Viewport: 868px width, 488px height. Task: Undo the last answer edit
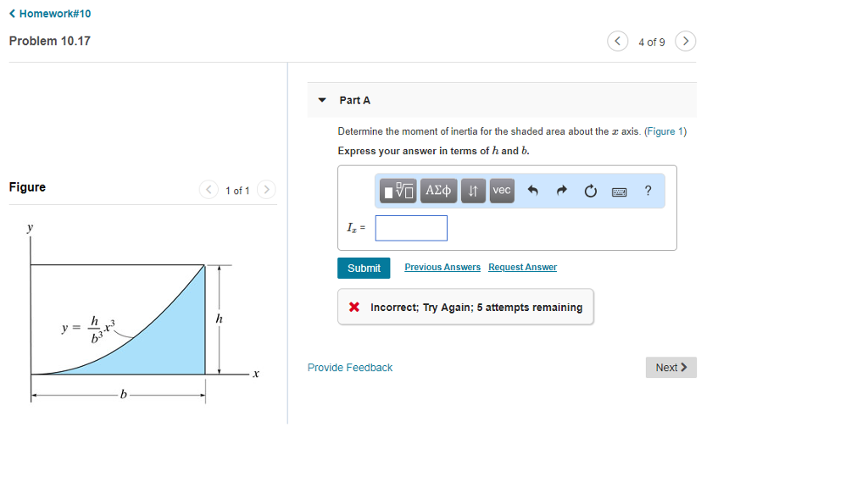[533, 191]
